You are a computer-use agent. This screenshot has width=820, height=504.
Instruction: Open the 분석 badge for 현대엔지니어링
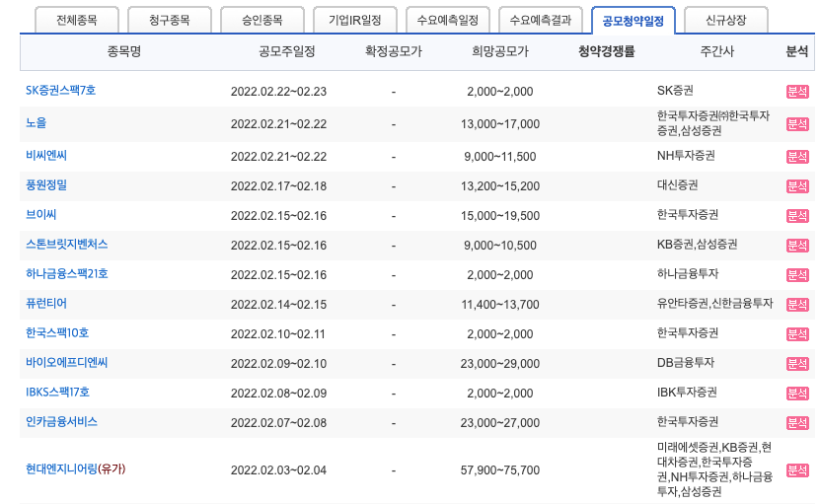click(x=797, y=470)
